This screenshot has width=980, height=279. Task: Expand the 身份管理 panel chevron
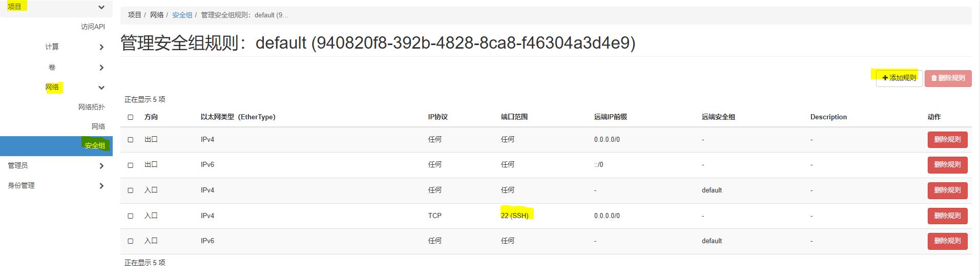tap(101, 186)
